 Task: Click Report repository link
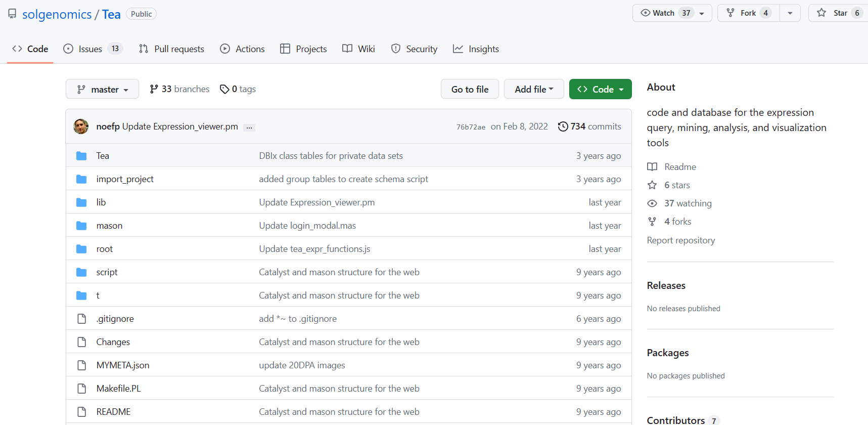tap(681, 240)
